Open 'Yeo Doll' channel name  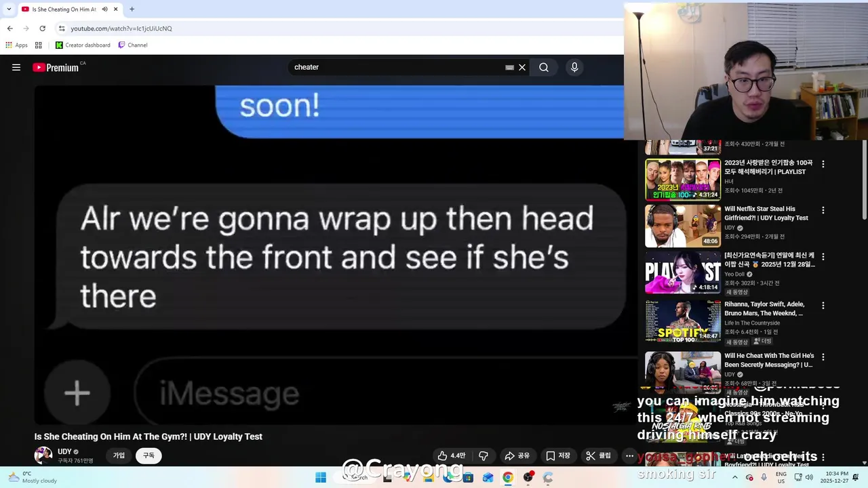tap(734, 274)
